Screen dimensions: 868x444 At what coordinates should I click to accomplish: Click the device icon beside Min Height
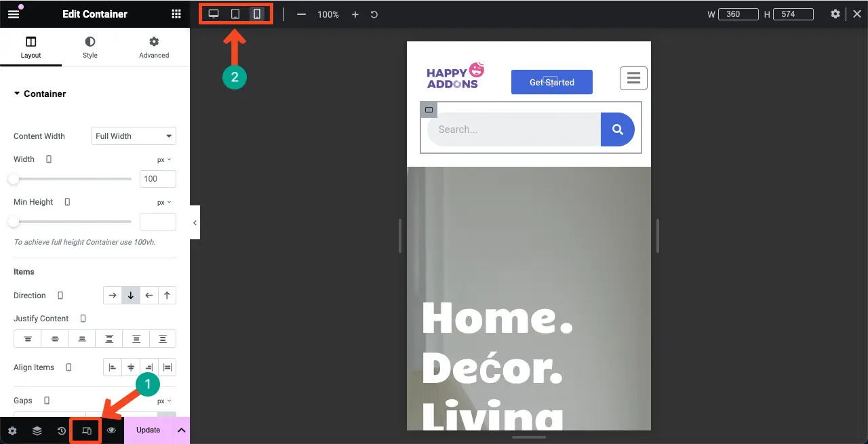coord(67,202)
